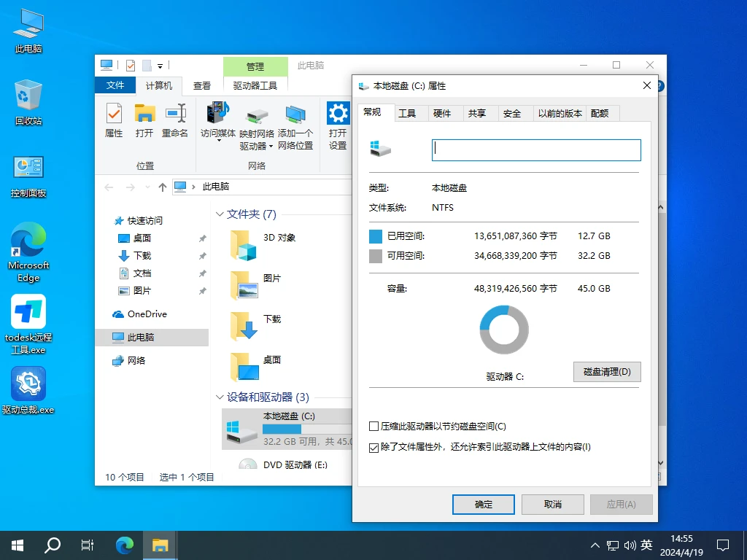The height and width of the screenshot is (560, 747).
Task: Collapse the 文件夹 (7) group
Action: [x=220, y=214]
